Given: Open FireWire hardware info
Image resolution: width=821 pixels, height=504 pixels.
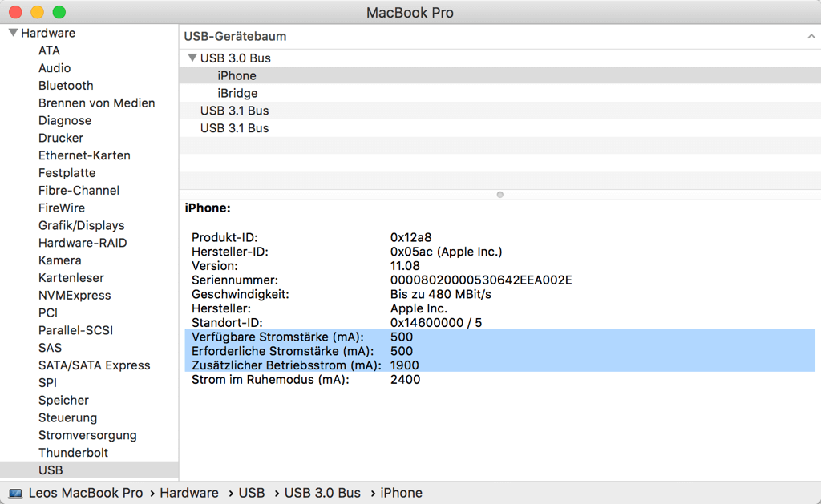Looking at the screenshot, I should (62, 208).
